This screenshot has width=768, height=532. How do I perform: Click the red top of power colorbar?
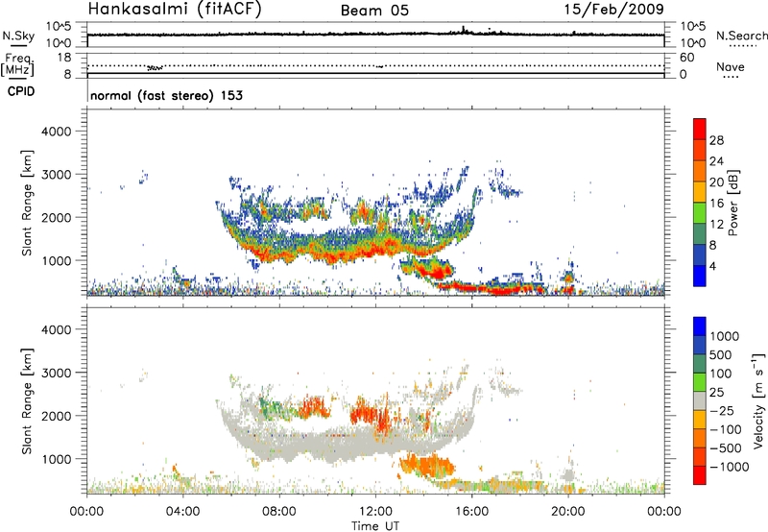[700, 127]
